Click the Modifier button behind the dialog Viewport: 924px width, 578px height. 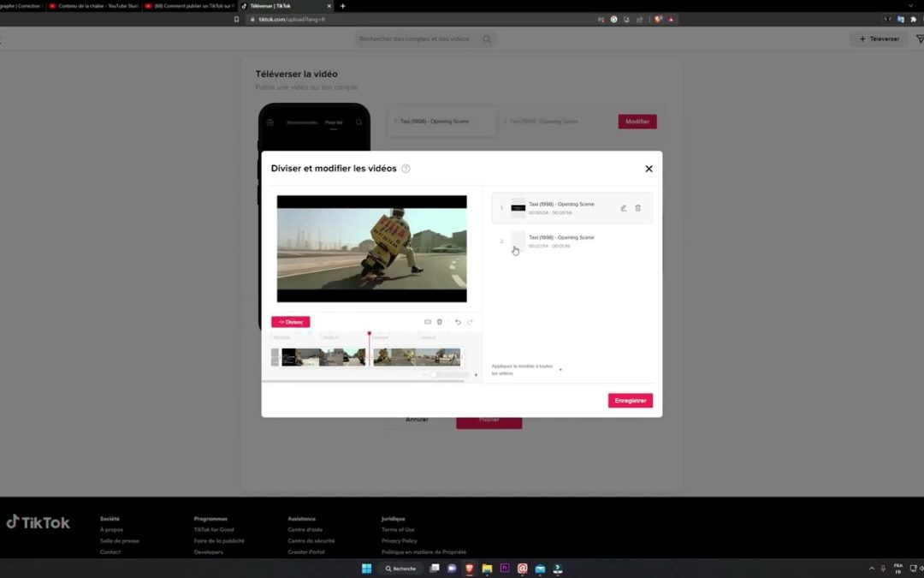[x=637, y=122]
